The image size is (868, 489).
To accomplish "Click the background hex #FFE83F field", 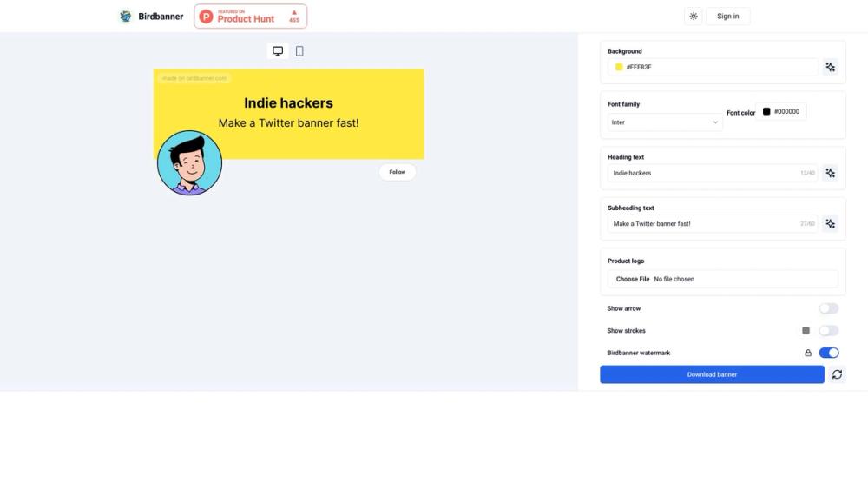I will pos(713,67).
